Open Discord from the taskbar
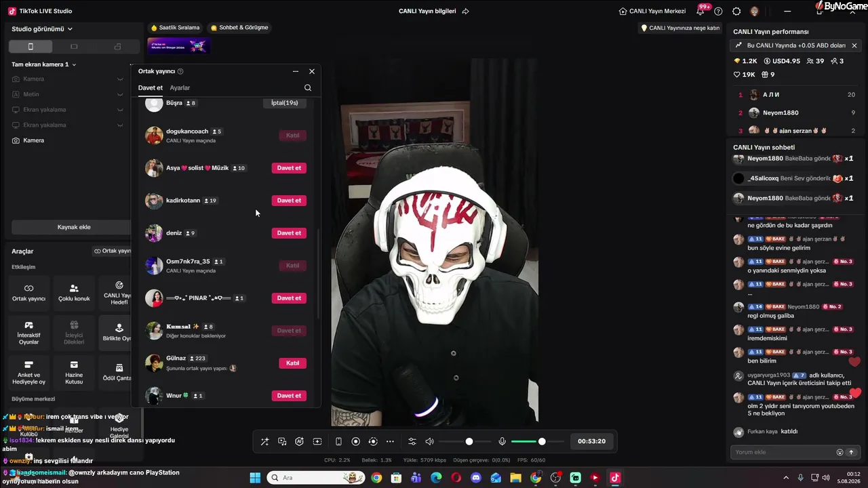868x488 pixels. (x=476, y=478)
